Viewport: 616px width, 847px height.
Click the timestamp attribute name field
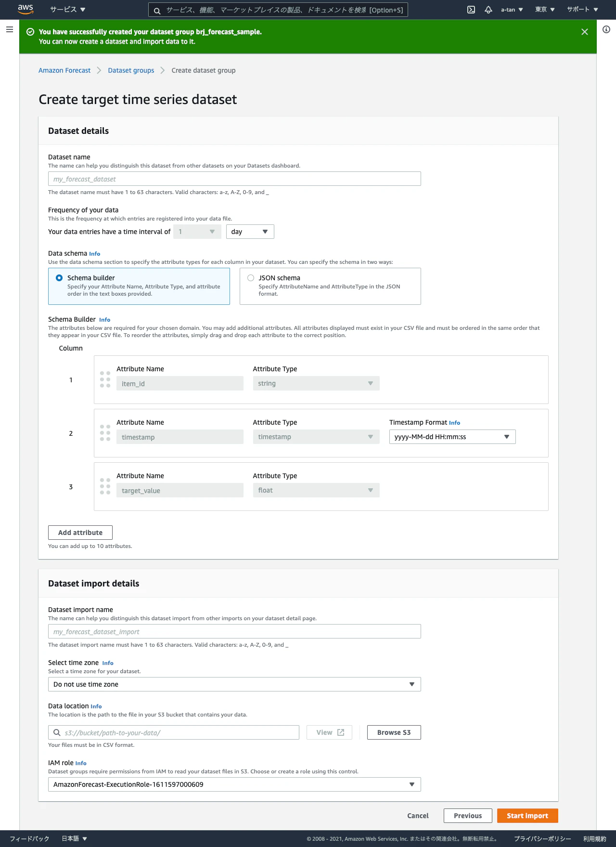180,437
